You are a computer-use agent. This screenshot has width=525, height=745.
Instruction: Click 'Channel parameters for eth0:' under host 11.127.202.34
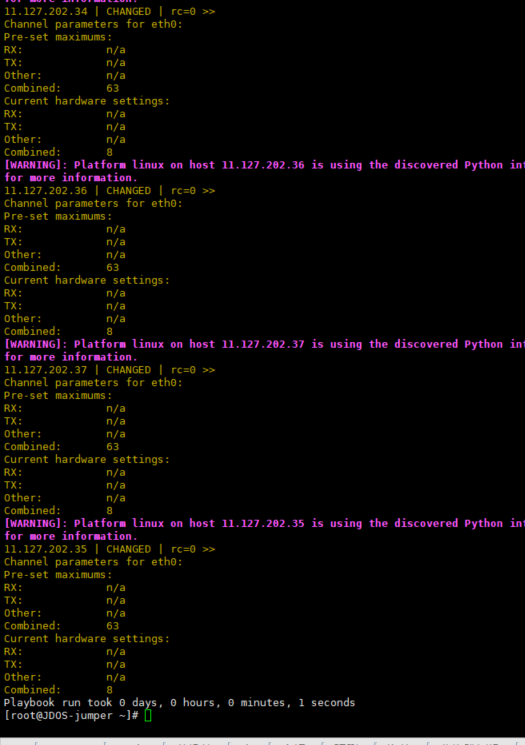coord(93,24)
